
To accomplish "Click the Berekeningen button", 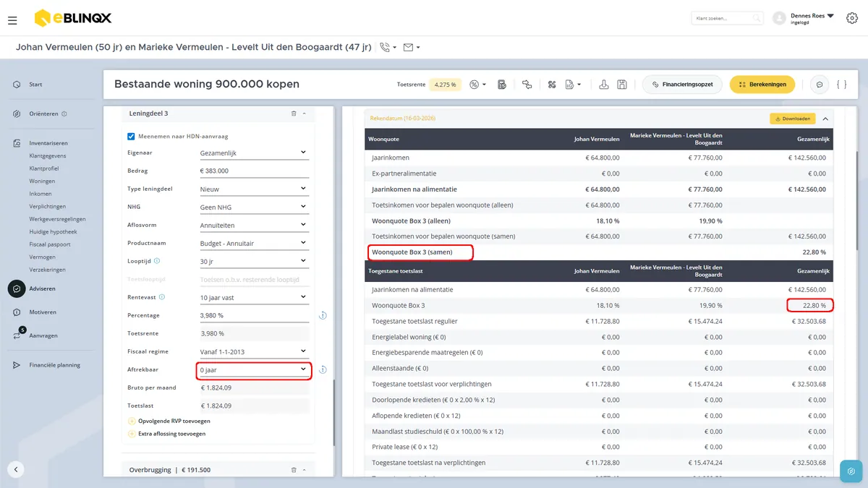I will (762, 85).
